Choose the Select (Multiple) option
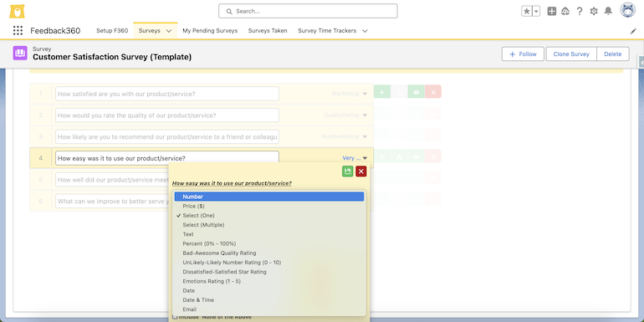This screenshot has width=644, height=322. tap(269, 225)
